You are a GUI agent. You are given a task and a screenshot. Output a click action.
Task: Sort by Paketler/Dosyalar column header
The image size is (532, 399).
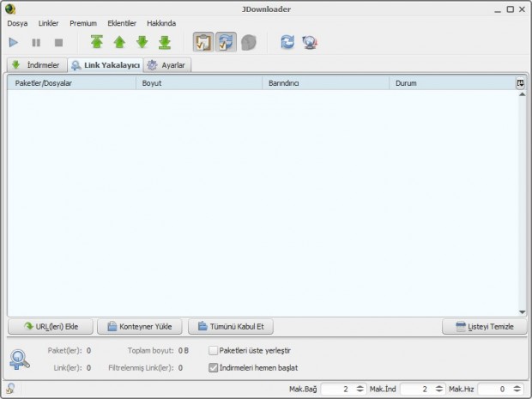(x=71, y=83)
